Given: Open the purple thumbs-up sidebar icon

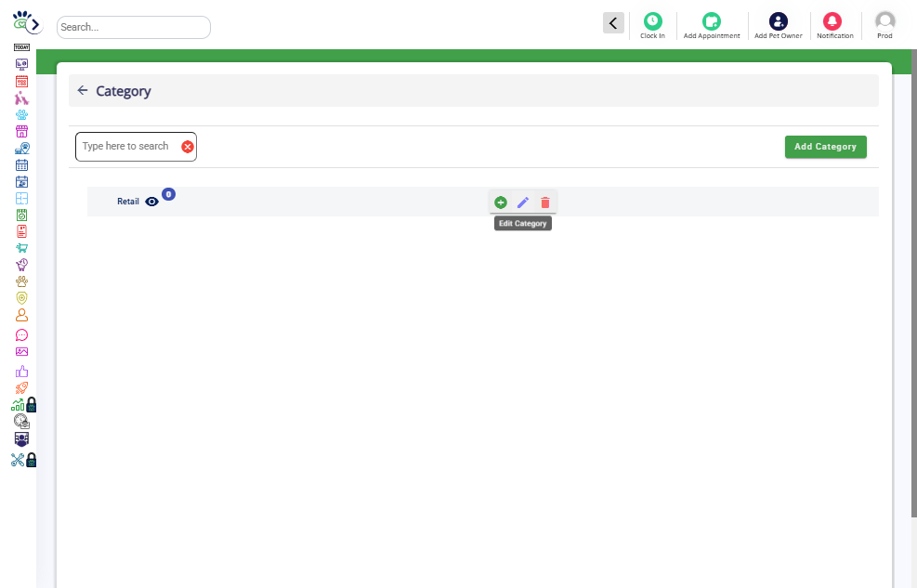Looking at the screenshot, I should (21, 372).
